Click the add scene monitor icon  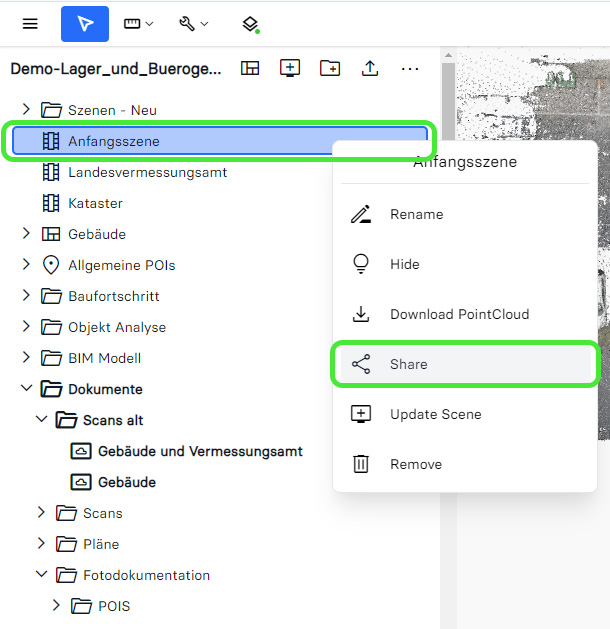pos(290,68)
